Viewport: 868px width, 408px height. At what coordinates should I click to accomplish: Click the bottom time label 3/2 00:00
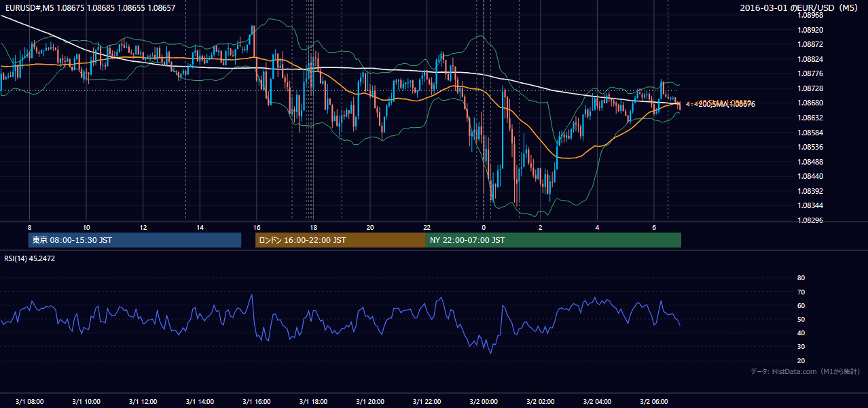point(484,401)
